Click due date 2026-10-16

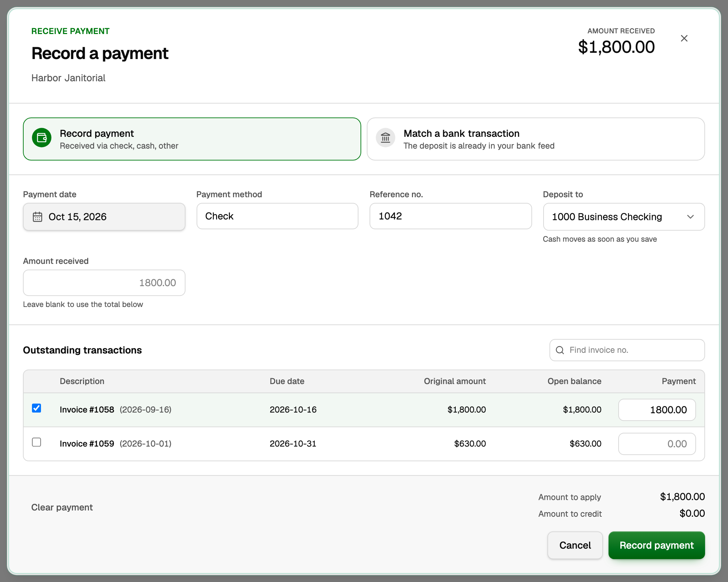click(x=293, y=410)
